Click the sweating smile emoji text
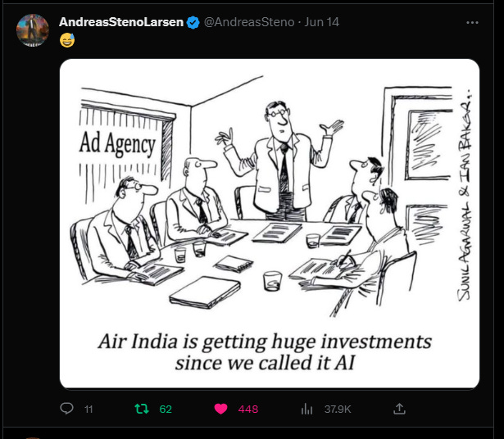 (67, 40)
